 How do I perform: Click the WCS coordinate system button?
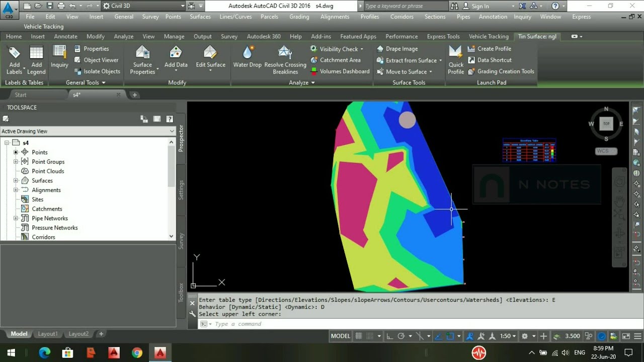[x=606, y=151]
